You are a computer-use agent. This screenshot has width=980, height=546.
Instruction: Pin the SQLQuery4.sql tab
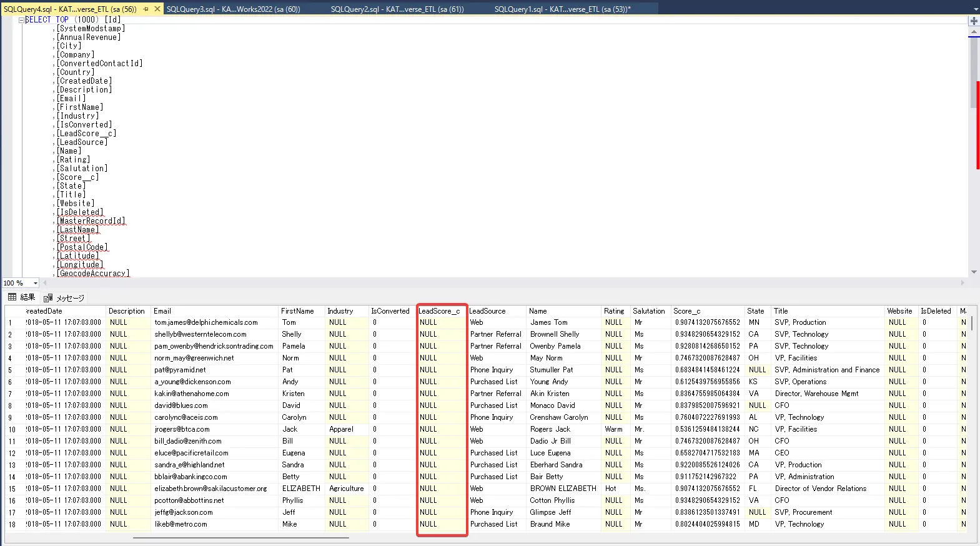146,9
